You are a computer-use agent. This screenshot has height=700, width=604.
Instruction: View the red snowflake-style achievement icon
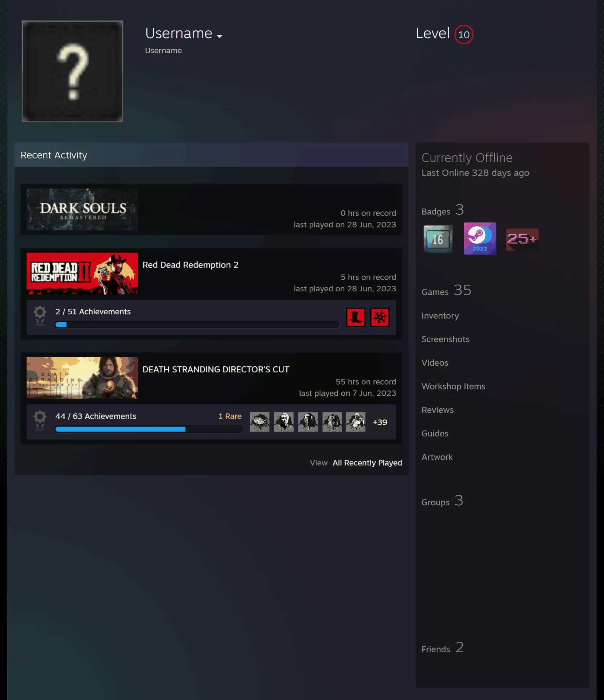pyautogui.click(x=380, y=317)
